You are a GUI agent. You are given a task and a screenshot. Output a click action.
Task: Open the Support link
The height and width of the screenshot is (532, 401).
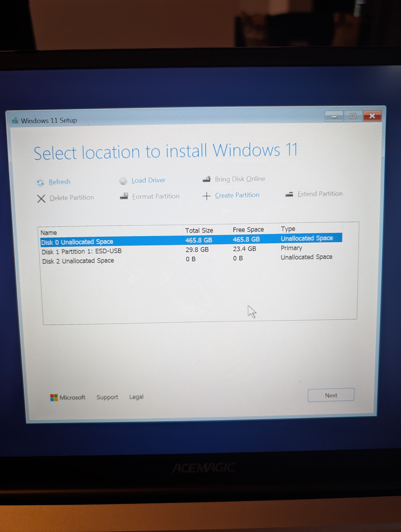[107, 397]
